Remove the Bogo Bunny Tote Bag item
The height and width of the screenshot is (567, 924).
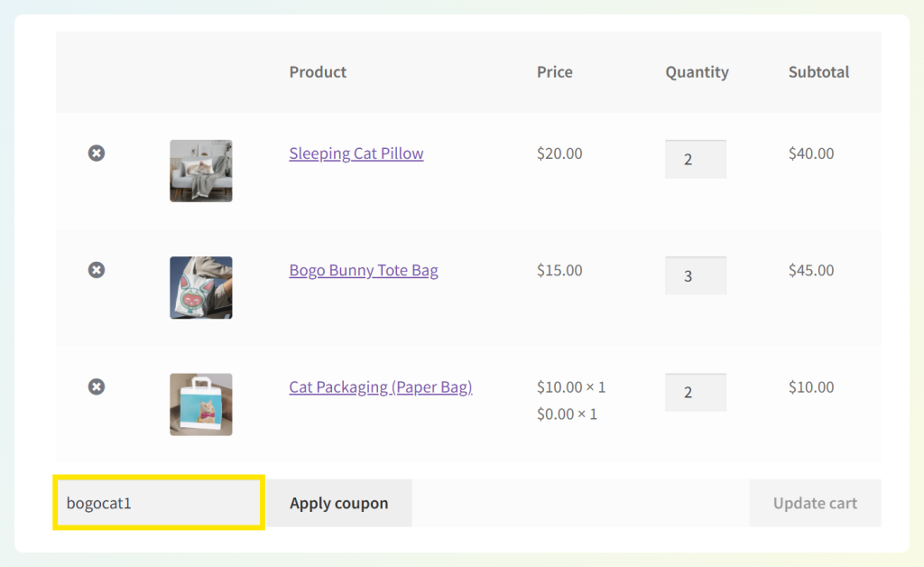tap(97, 270)
